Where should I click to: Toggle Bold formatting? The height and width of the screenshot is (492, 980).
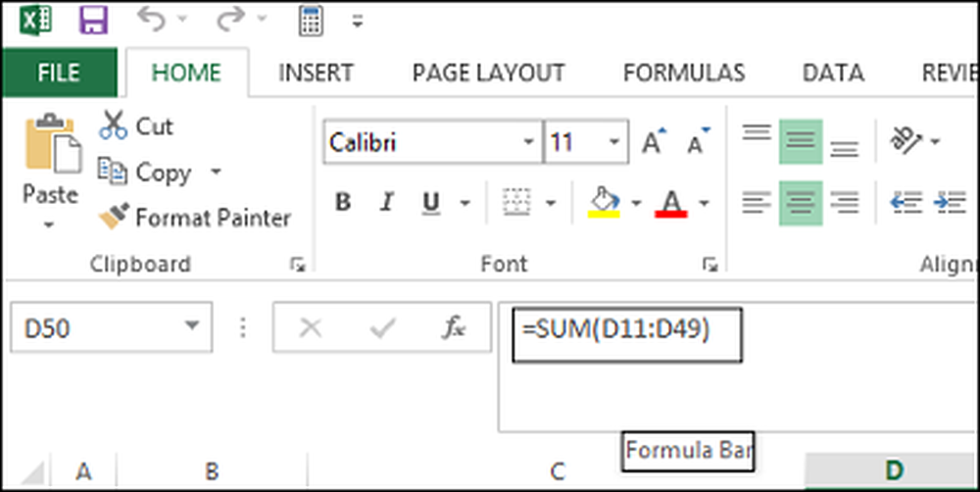(x=343, y=203)
